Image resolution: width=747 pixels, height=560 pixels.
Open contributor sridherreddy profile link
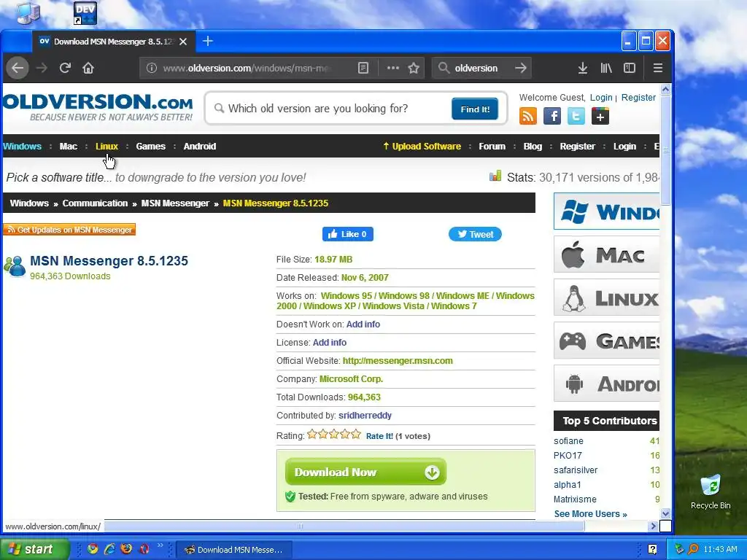[365, 415]
